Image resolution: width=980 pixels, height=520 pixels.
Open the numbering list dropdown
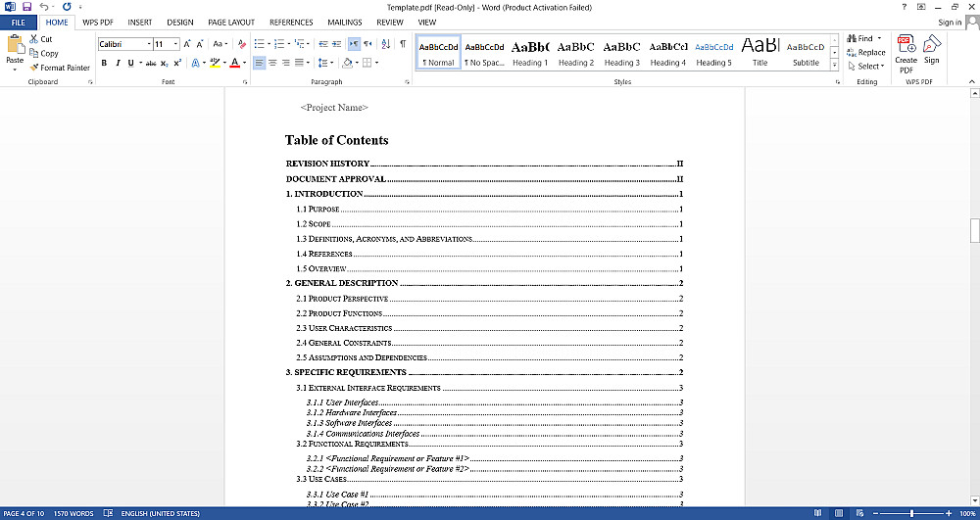(x=289, y=44)
